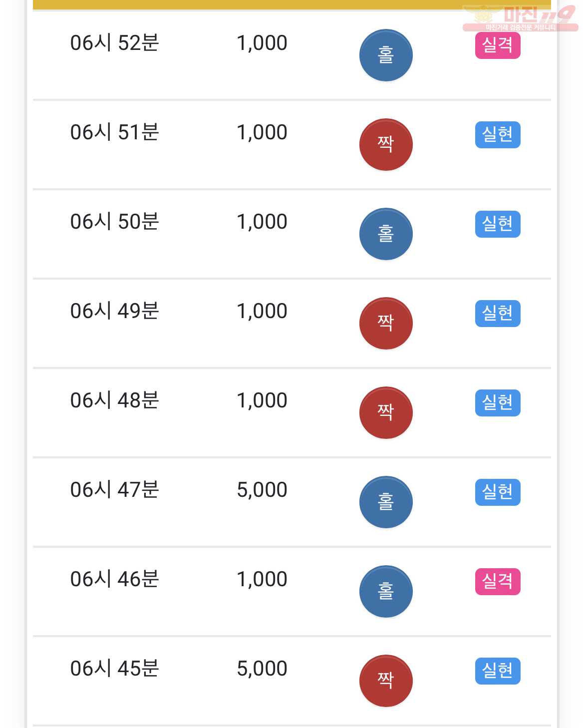Image resolution: width=584 pixels, height=728 pixels.
Task: Click the blue 홀 circle at 06시 52분
Action: coord(386,55)
